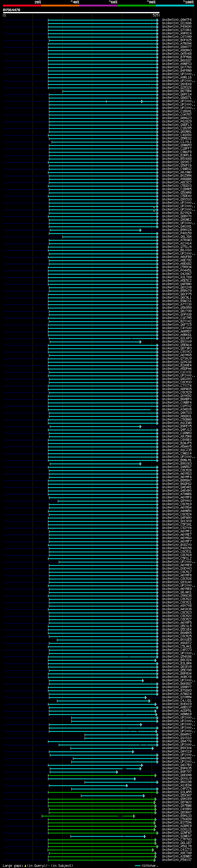Viewport: 197px width, 868px height.
Task: Select the UniRef100_B9P635 label
Action: pos(177,768)
